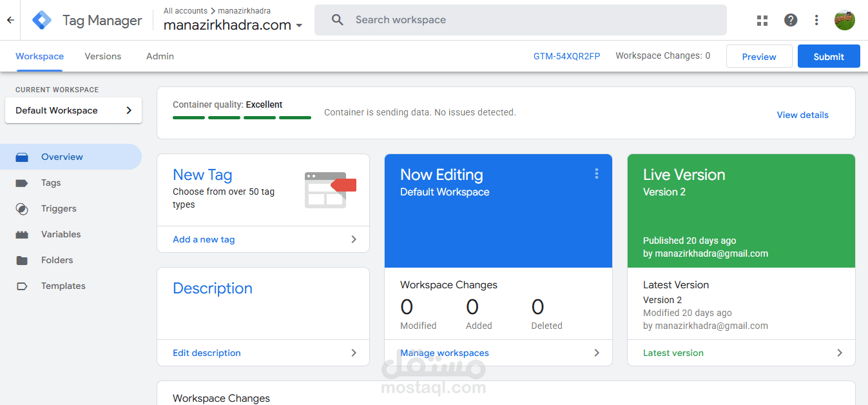Select Overview in the sidebar
868x405 pixels.
[x=71, y=157]
